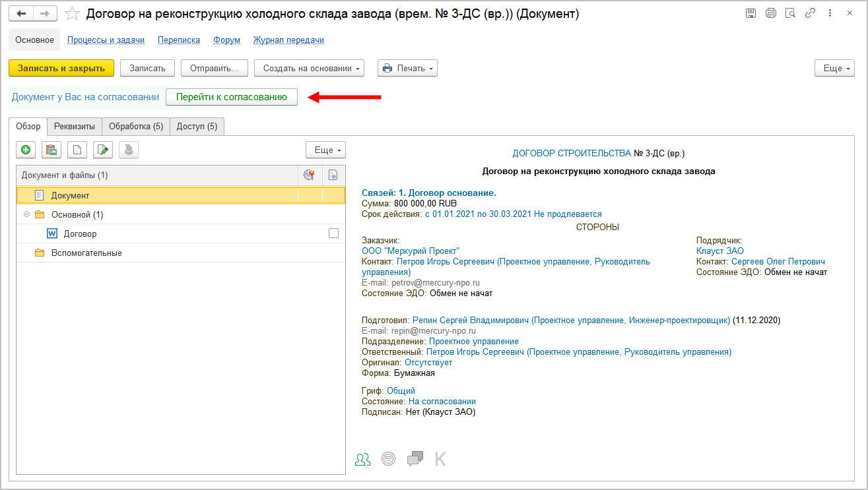Click the blank page icon in files toolbar
868x490 pixels.
77,150
